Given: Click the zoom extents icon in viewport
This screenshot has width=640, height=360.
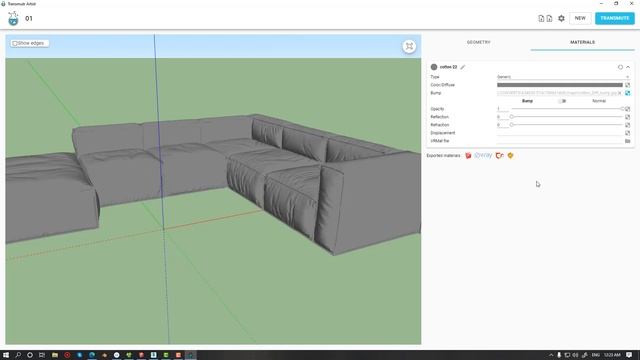Looking at the screenshot, I should [x=409, y=46].
